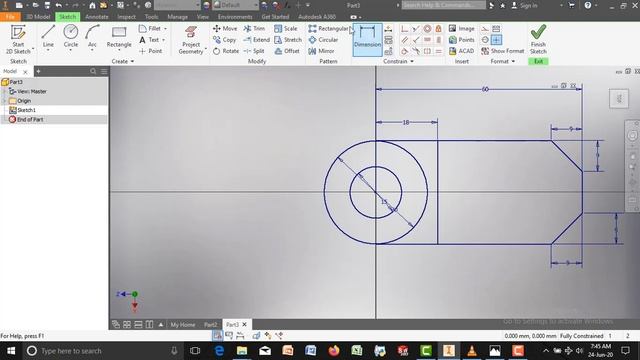Select the Line tool
This screenshot has height=360, width=640.
point(48,36)
